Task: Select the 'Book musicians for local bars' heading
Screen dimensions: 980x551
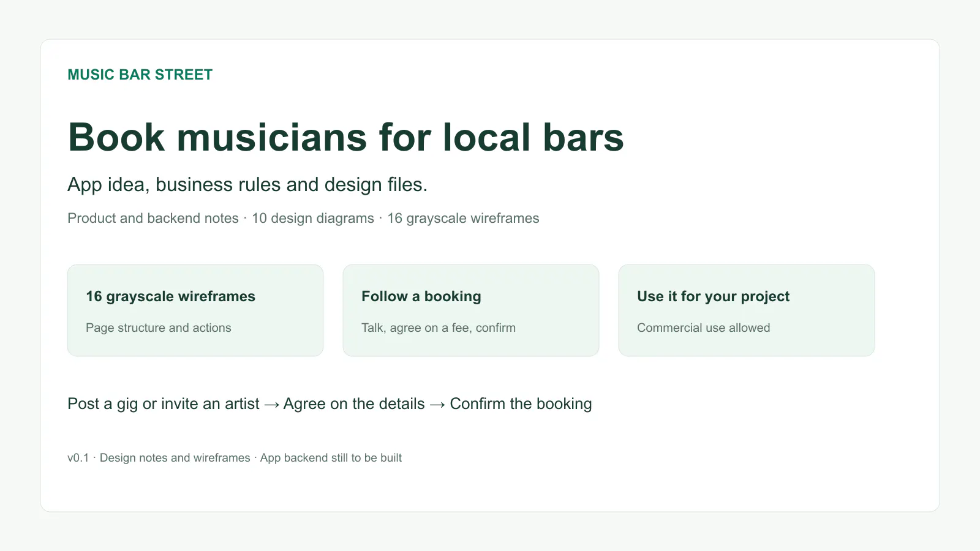Action: click(x=345, y=137)
